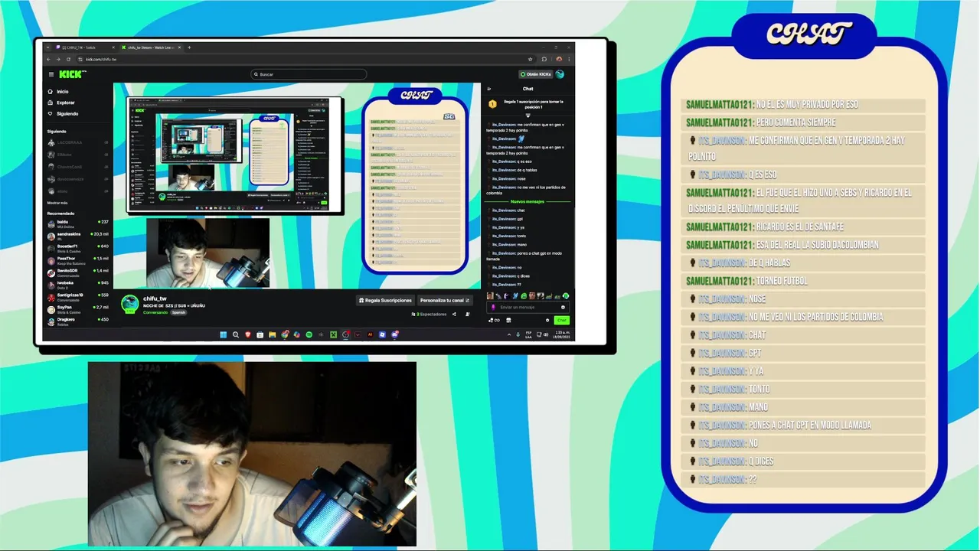Click the share icon next to Espectadores
Image resolution: width=980 pixels, height=551 pixels.
[454, 314]
